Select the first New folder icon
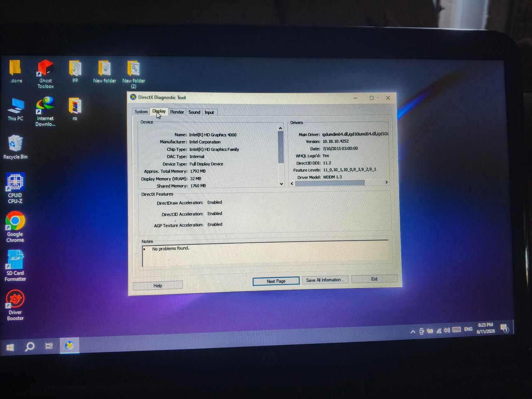The image size is (532, 399). click(104, 71)
